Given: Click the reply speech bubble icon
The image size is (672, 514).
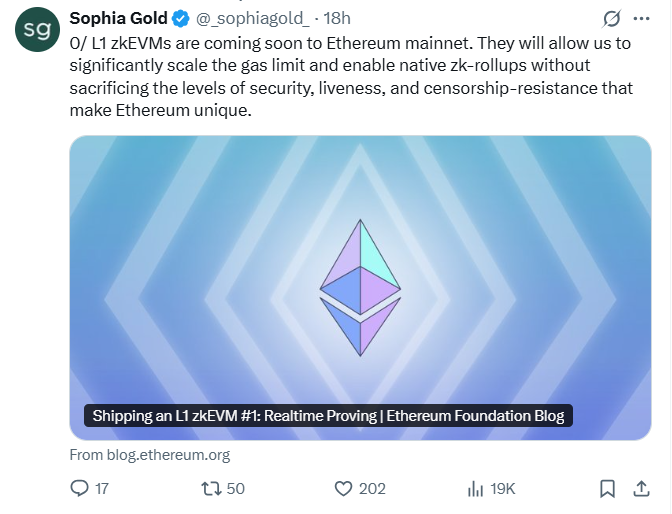Looking at the screenshot, I should tap(81, 488).
